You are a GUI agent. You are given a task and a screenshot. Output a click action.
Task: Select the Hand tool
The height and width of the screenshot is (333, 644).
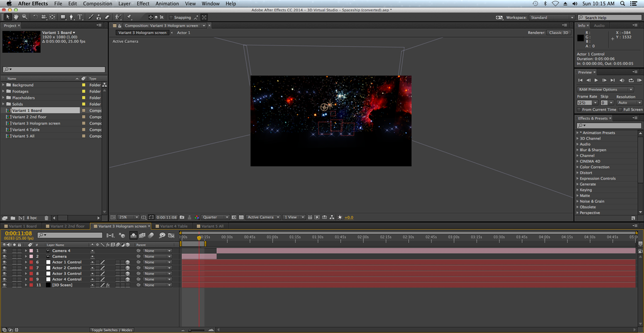click(16, 17)
